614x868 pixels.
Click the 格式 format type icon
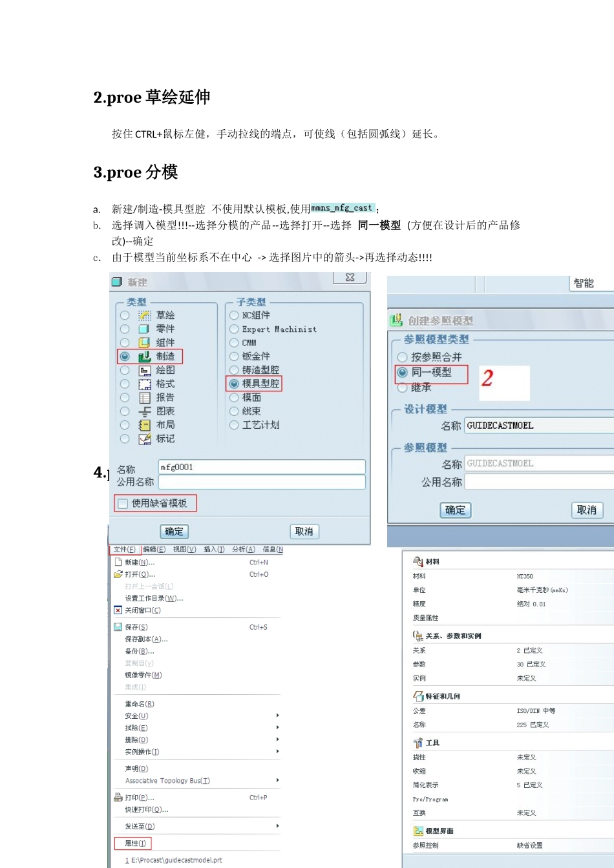(x=145, y=384)
